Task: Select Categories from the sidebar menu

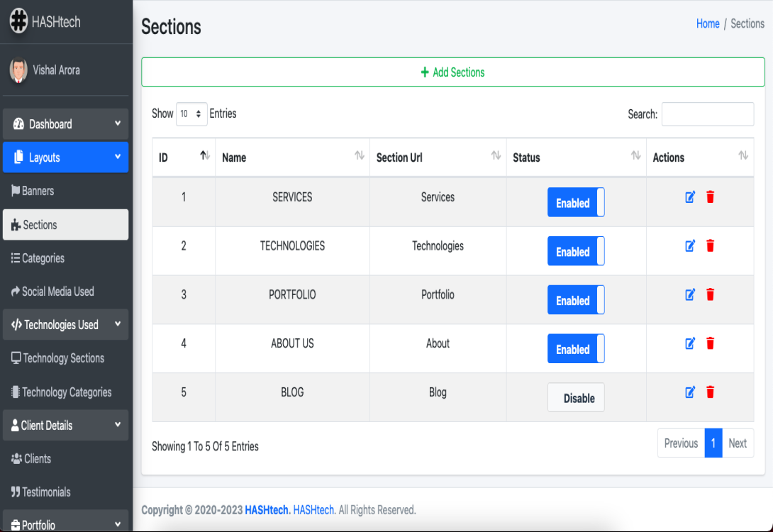Action: 43,258
